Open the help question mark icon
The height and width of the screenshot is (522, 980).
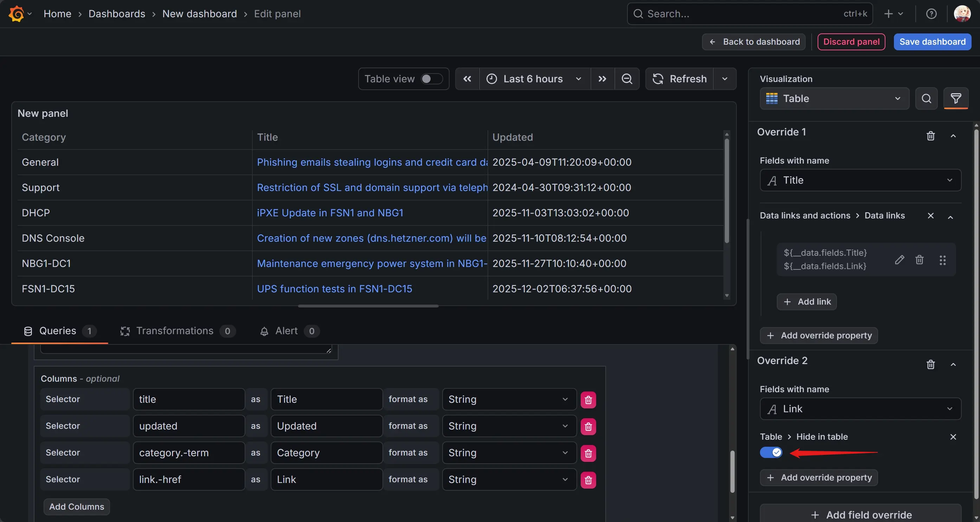(931, 14)
